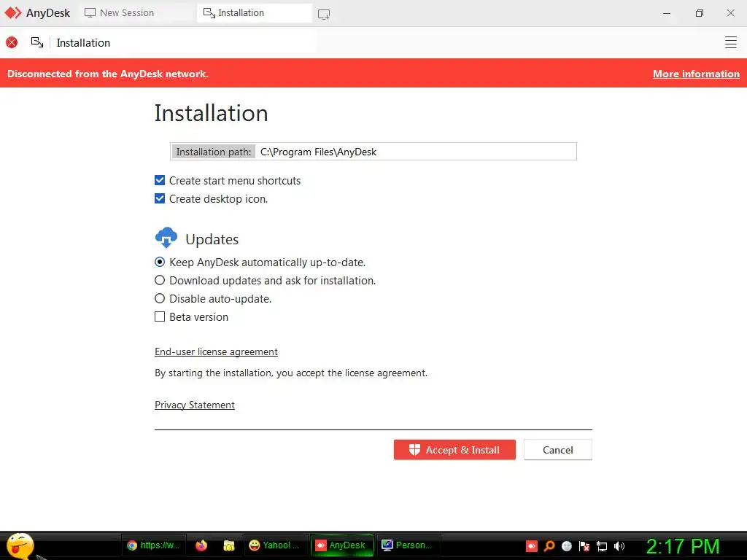Toggle the Create desktop icon checkbox
The image size is (747, 560).
[160, 198]
